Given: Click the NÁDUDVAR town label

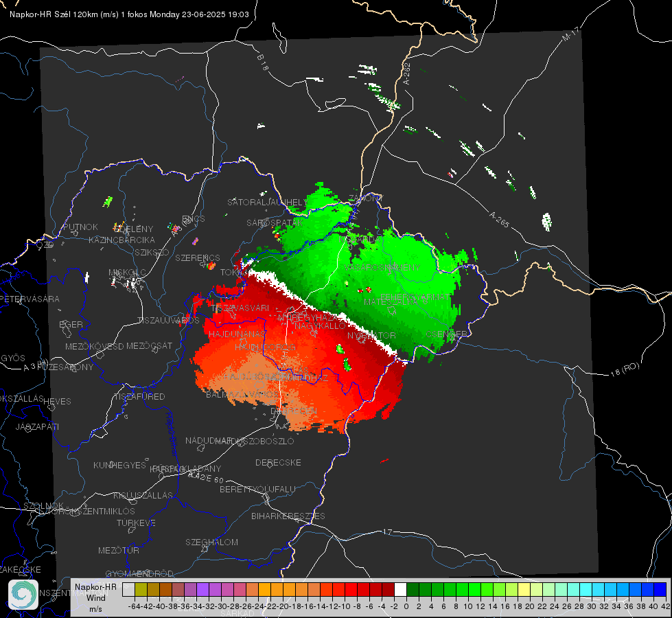Looking at the screenshot, I should (209, 440).
